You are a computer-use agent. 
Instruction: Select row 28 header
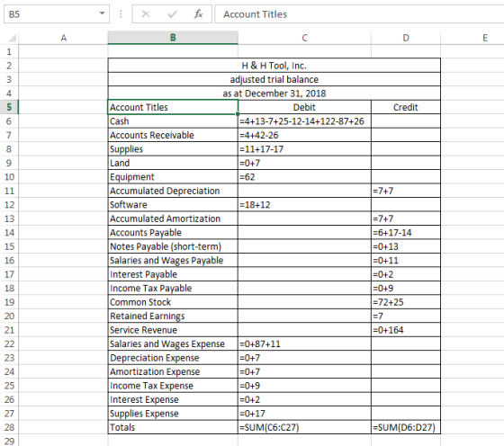9,427
